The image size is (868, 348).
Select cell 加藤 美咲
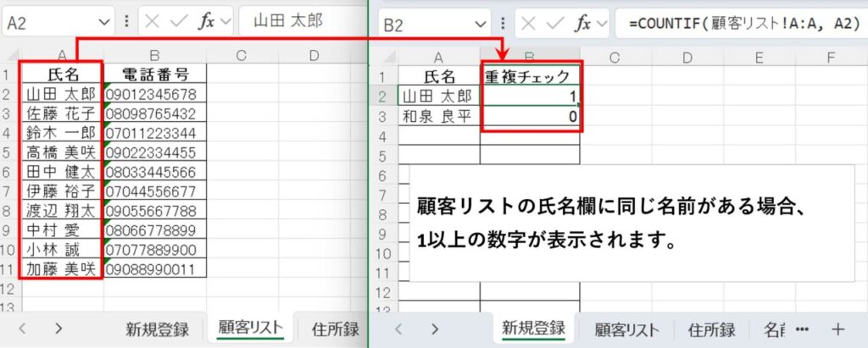pyautogui.click(x=61, y=269)
